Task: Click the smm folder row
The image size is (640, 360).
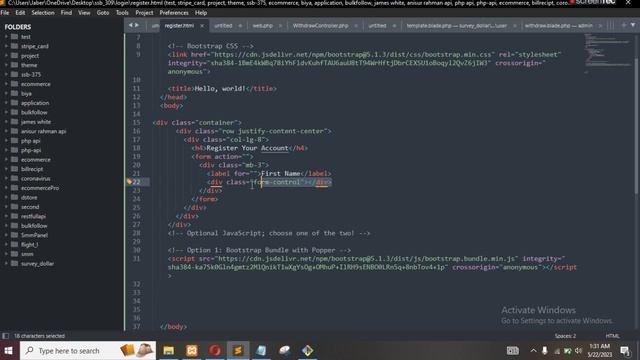Action: coord(61,254)
